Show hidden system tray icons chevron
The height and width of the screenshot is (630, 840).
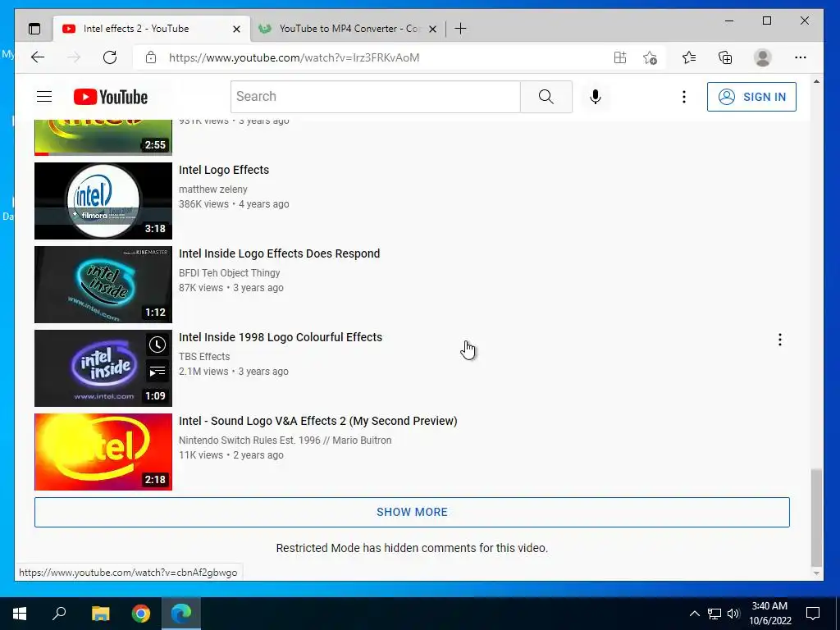[694, 614]
